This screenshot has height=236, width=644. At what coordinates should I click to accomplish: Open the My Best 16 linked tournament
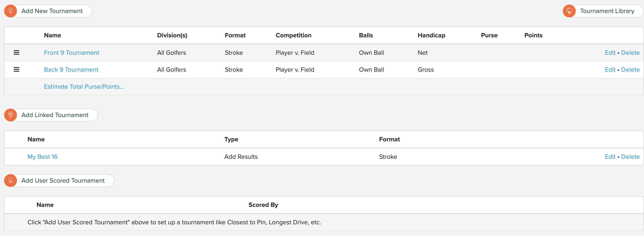point(42,157)
